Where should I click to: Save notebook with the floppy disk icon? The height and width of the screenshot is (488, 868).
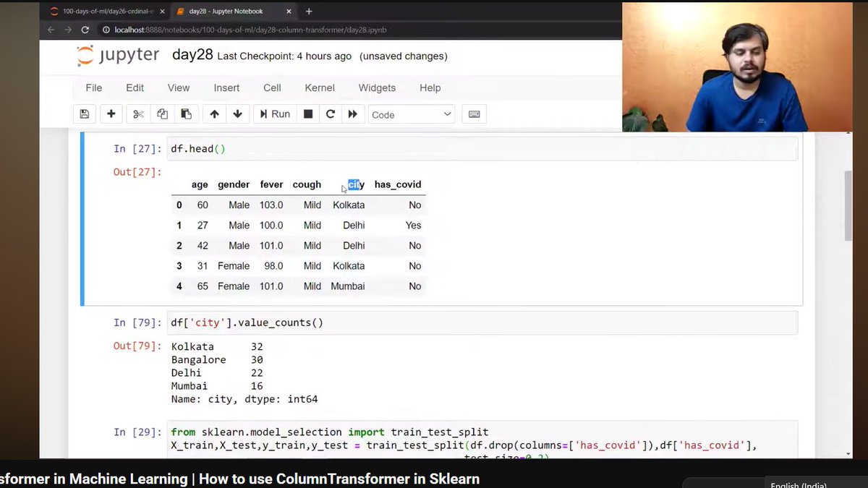85,114
